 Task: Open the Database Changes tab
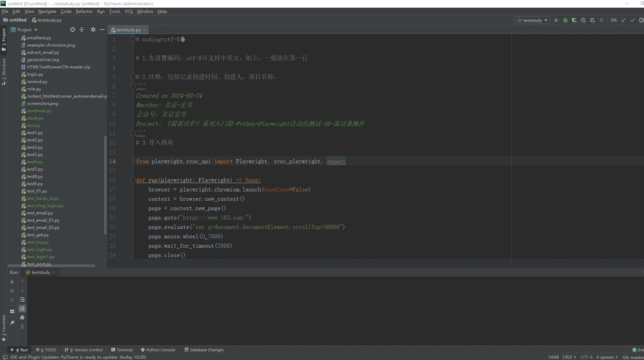pyautogui.click(x=204, y=350)
